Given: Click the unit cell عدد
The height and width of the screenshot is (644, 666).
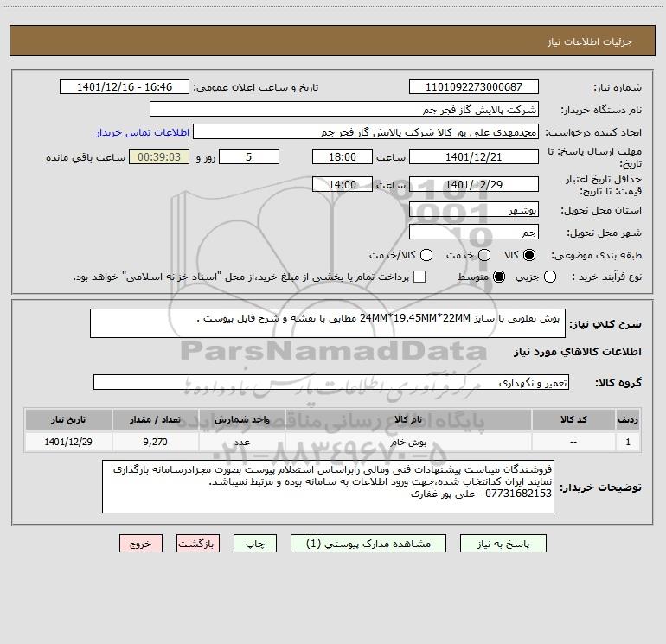Looking at the screenshot, I should click(x=241, y=442).
